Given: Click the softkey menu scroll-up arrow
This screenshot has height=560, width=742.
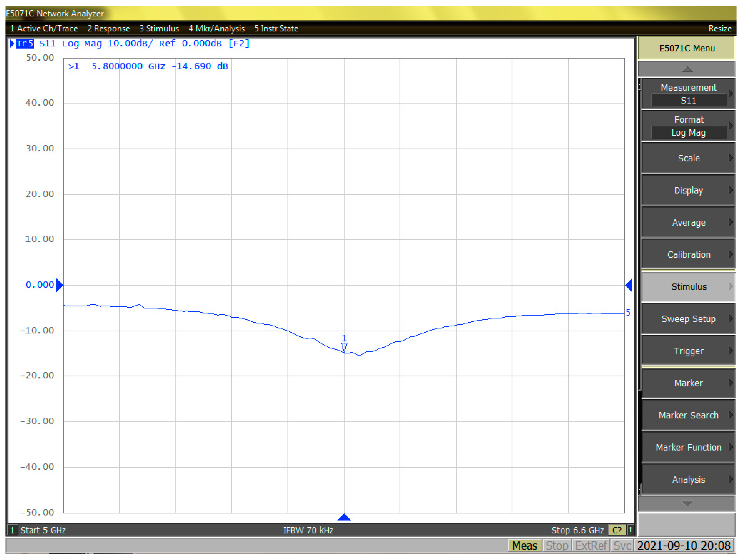Looking at the screenshot, I should [x=687, y=69].
